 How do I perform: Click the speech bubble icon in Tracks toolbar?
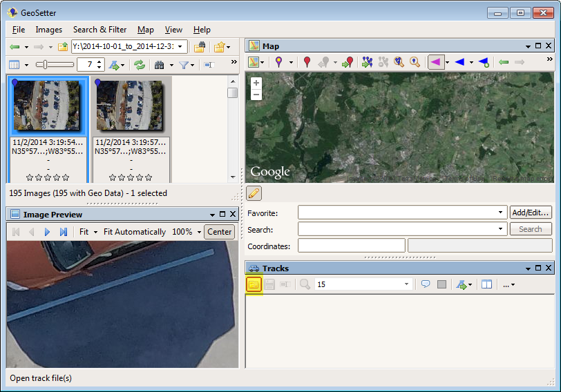tap(426, 284)
